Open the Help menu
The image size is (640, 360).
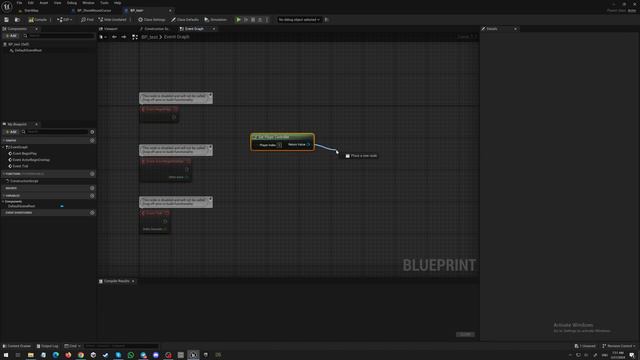point(118,3)
